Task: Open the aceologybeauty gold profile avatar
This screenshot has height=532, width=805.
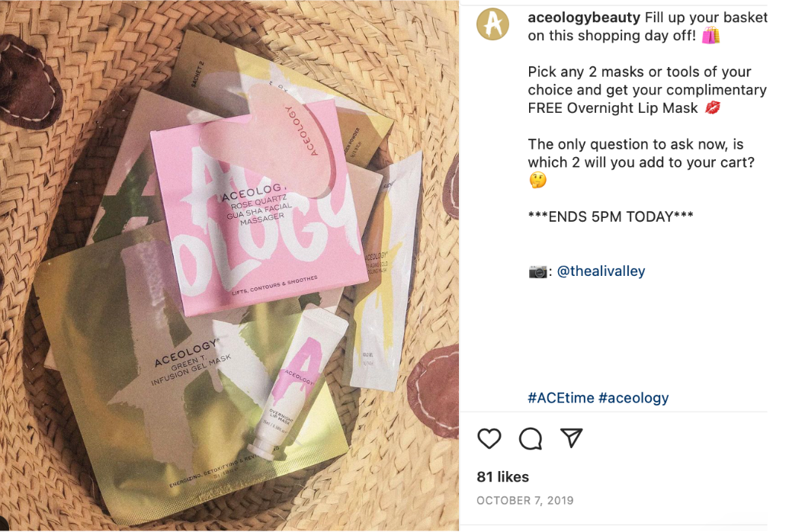Action: point(492,24)
